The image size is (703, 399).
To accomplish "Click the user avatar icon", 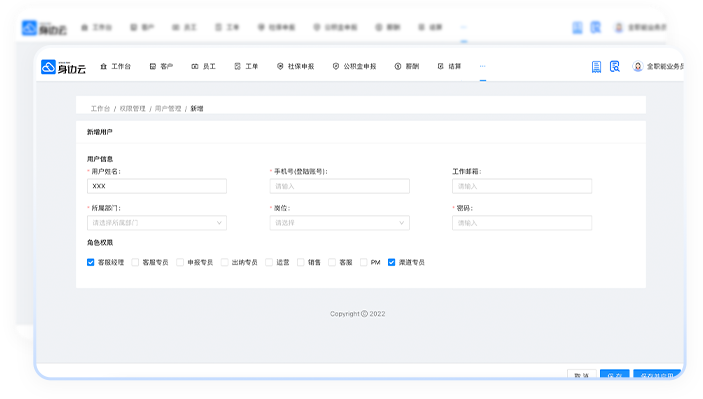I will (x=638, y=66).
